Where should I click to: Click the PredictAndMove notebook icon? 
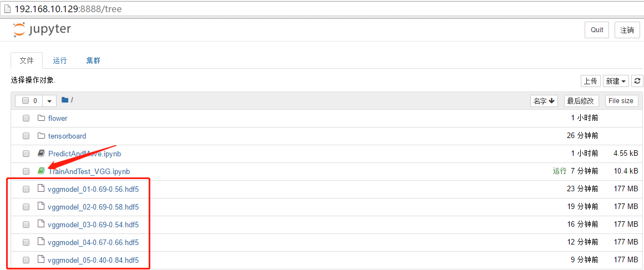click(x=41, y=154)
